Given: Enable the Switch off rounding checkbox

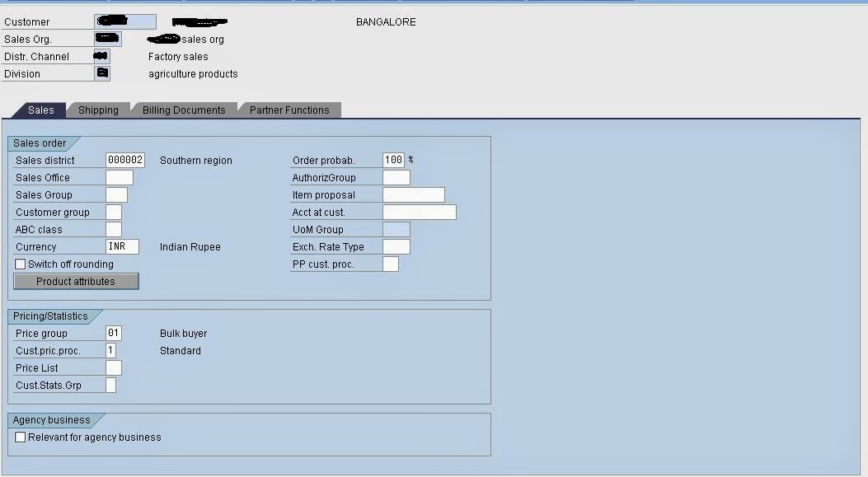Looking at the screenshot, I should tap(19, 264).
